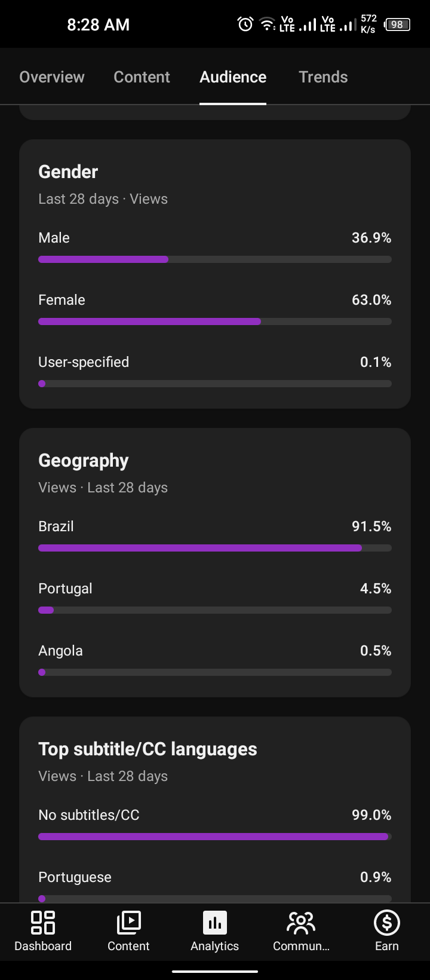Open the Dashboard icon in bottom navigation

43,923
